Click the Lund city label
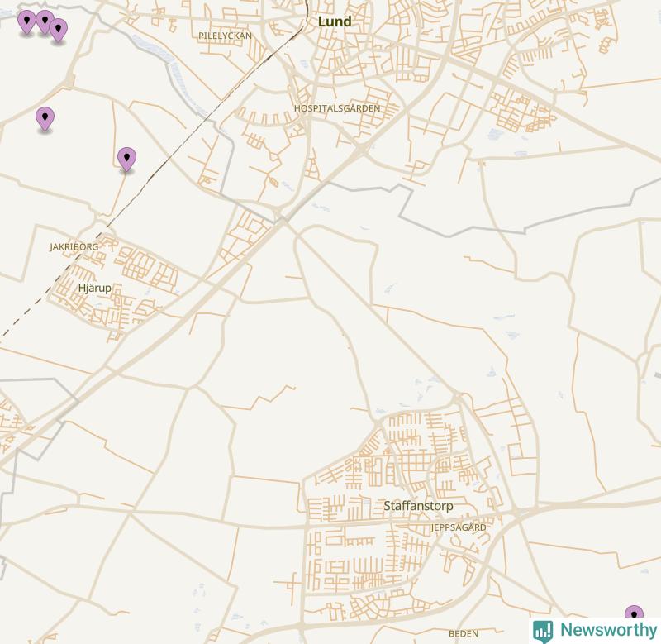The width and height of the screenshot is (661, 644). 335,21
